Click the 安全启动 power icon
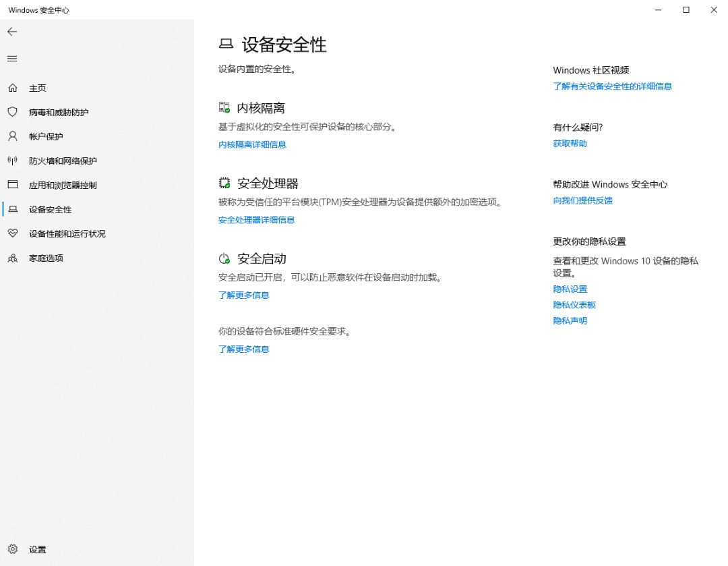This screenshot has width=728, height=566. (224, 258)
